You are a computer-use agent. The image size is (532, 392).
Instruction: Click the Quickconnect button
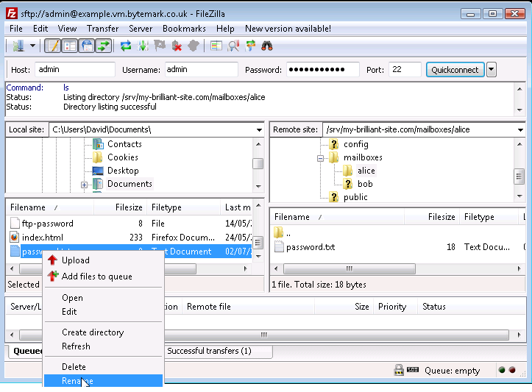tap(455, 70)
